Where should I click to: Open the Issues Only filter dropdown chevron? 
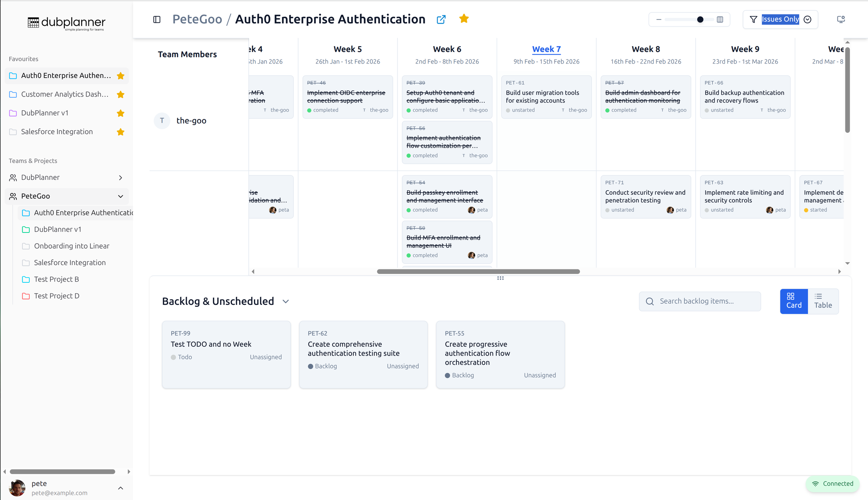click(x=808, y=19)
